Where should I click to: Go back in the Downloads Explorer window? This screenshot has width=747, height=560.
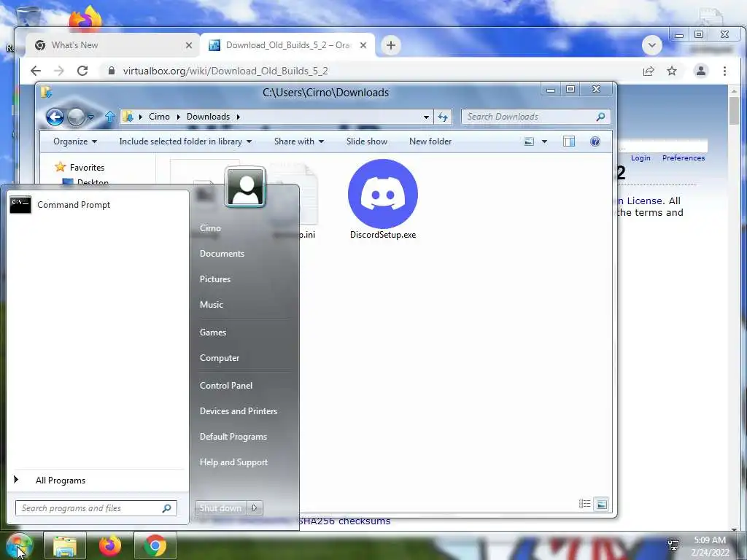point(55,117)
